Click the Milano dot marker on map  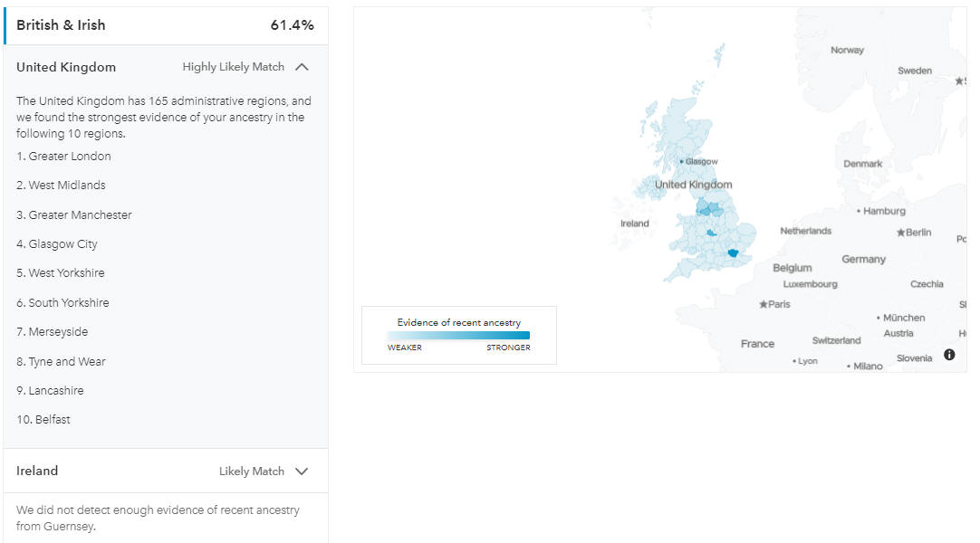pyautogui.click(x=849, y=367)
